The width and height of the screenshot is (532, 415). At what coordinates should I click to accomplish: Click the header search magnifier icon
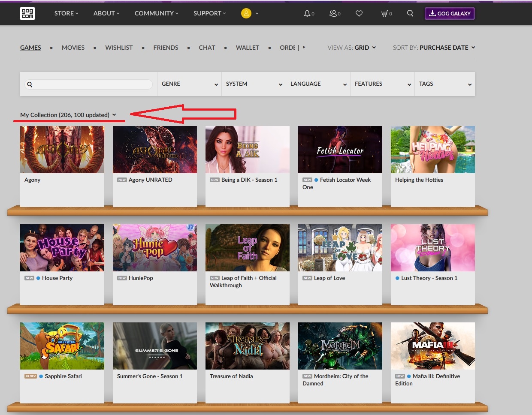point(410,13)
